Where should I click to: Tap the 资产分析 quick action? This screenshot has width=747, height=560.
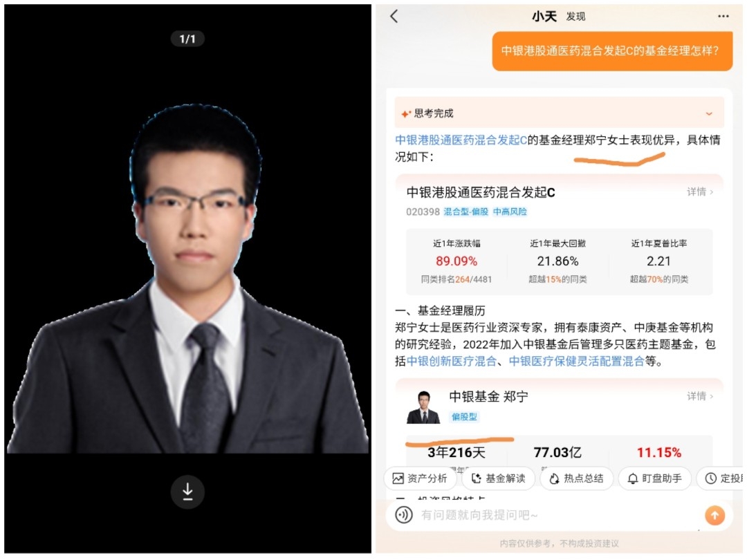(420, 478)
